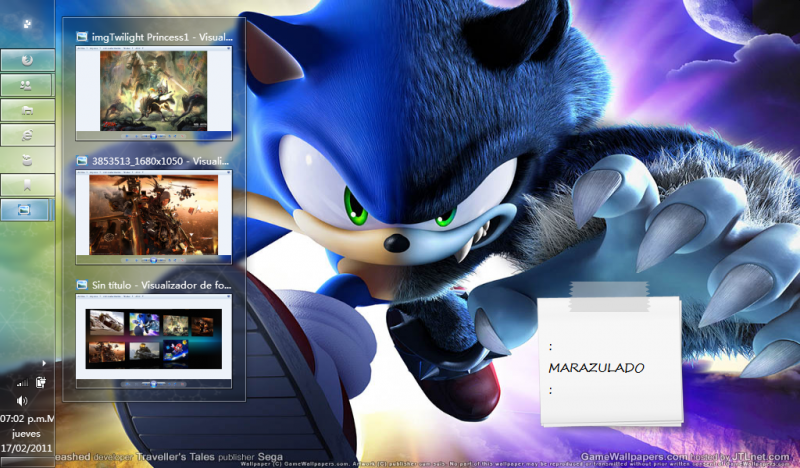Click the photo viewer icon beside 3853513_1680x1050
Screen dimensions: 800x468
82,160
